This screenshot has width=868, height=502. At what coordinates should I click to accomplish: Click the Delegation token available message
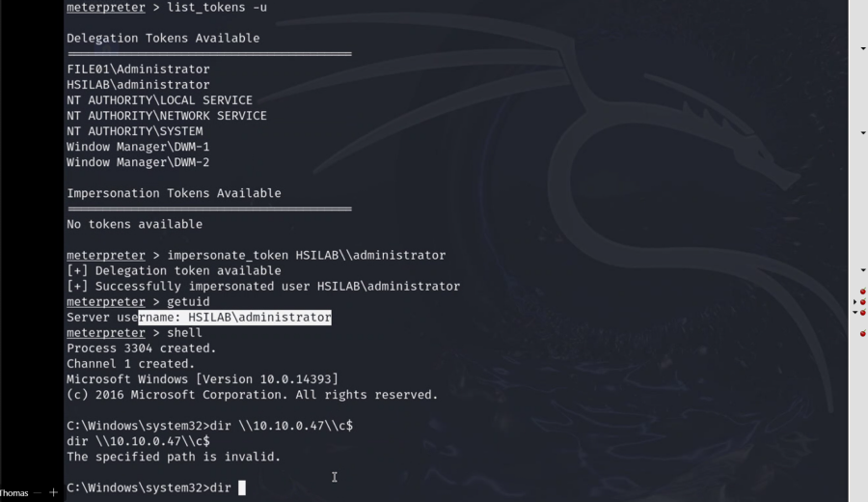tap(174, 271)
